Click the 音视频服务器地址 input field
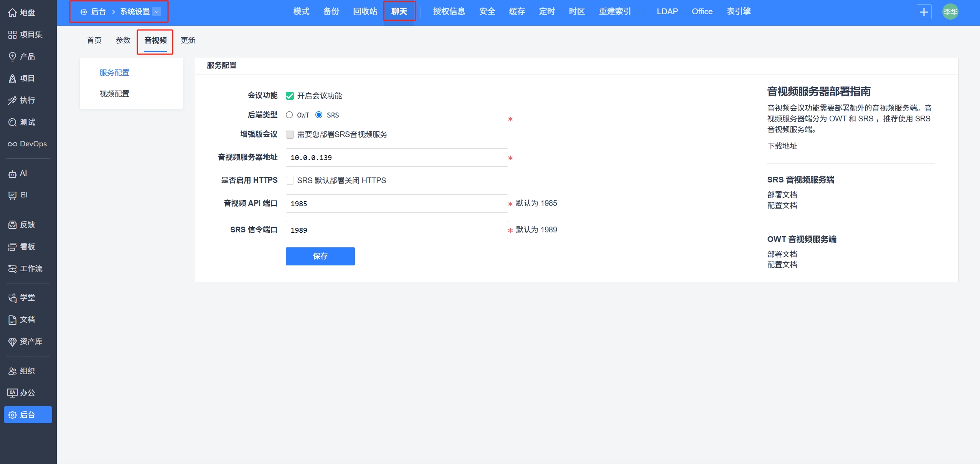 pyautogui.click(x=396, y=157)
